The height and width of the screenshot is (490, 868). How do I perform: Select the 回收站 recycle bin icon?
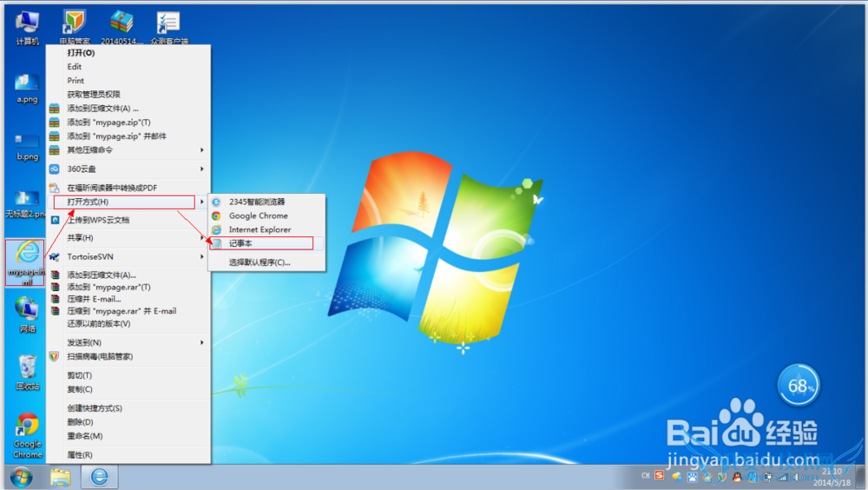coord(27,373)
